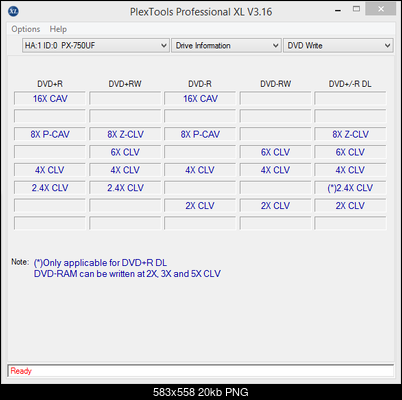This screenshot has height=400, width=402.
Task: Open the Help menu
Action: pyautogui.click(x=58, y=29)
